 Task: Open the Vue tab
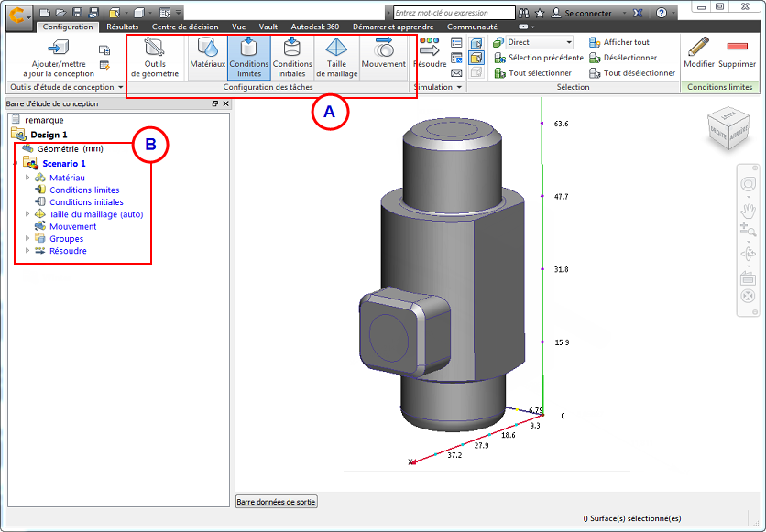coord(239,27)
